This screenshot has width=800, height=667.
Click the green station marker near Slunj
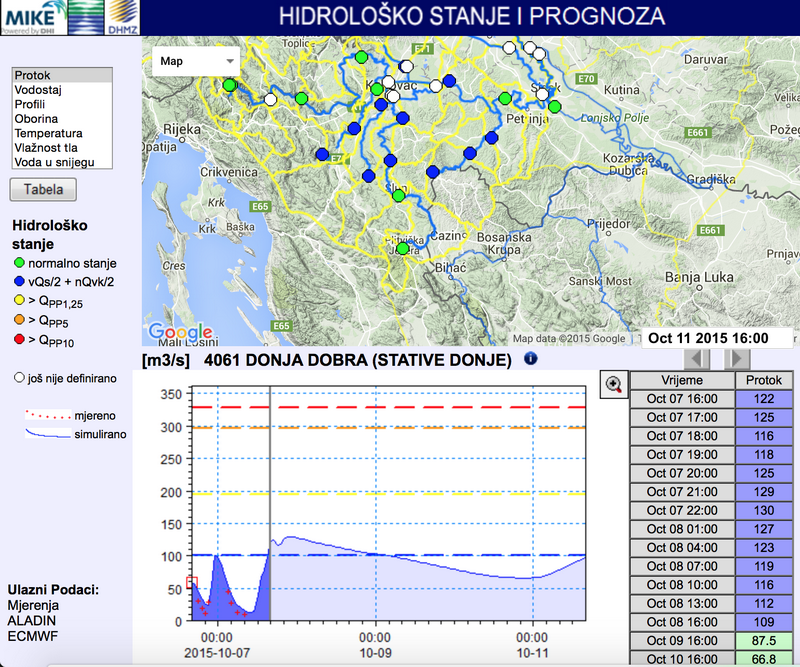398,196
